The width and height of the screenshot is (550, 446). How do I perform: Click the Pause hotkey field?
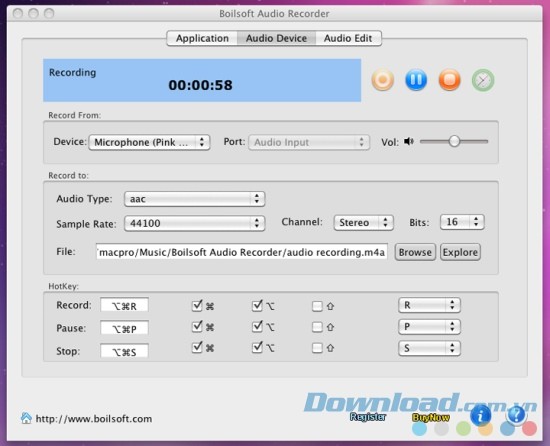(125, 328)
